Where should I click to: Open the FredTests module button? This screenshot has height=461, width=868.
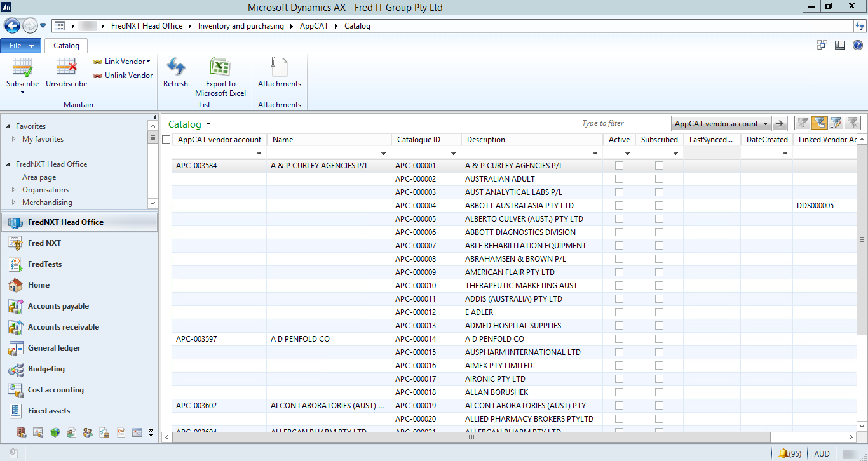pos(79,264)
